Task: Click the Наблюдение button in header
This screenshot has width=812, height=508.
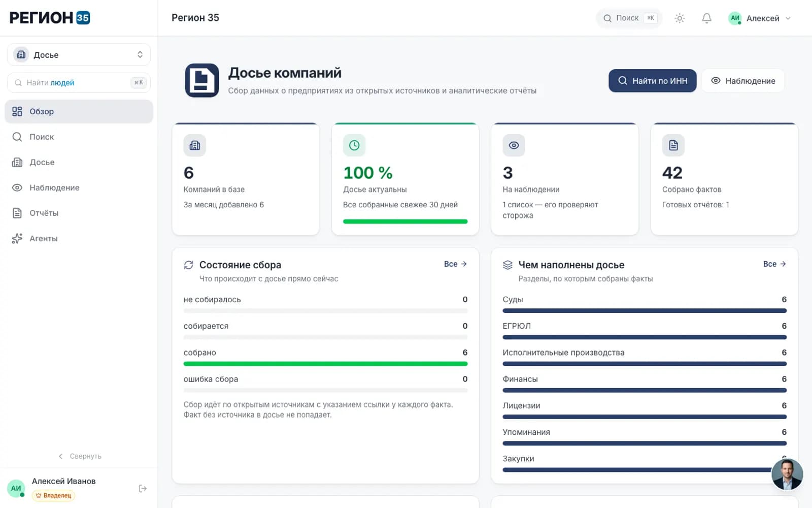Action: (x=743, y=81)
